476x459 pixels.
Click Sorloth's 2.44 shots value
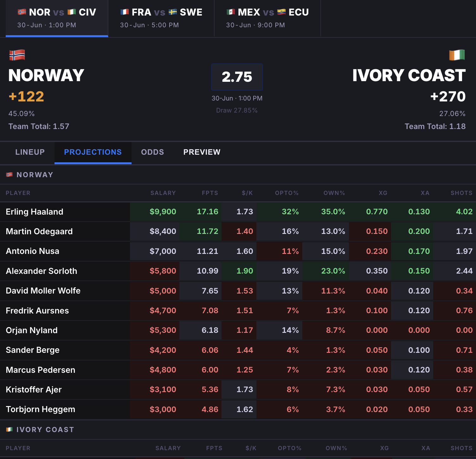(464, 271)
